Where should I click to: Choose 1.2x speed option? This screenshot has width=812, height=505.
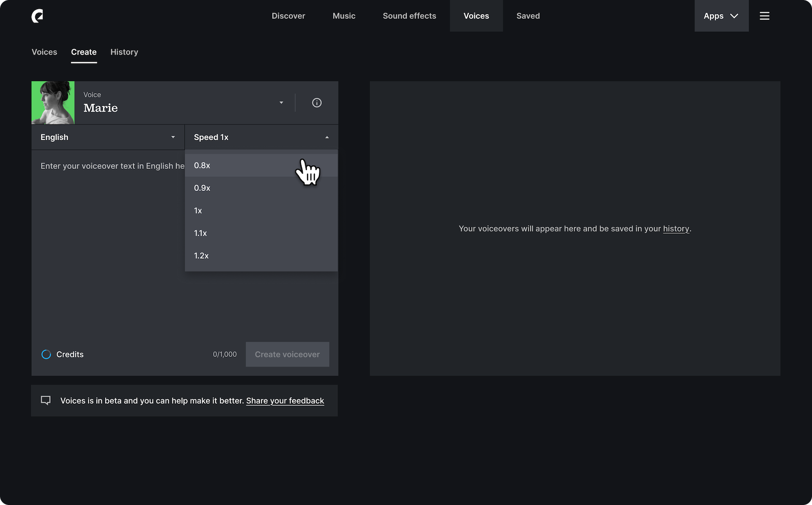(261, 256)
